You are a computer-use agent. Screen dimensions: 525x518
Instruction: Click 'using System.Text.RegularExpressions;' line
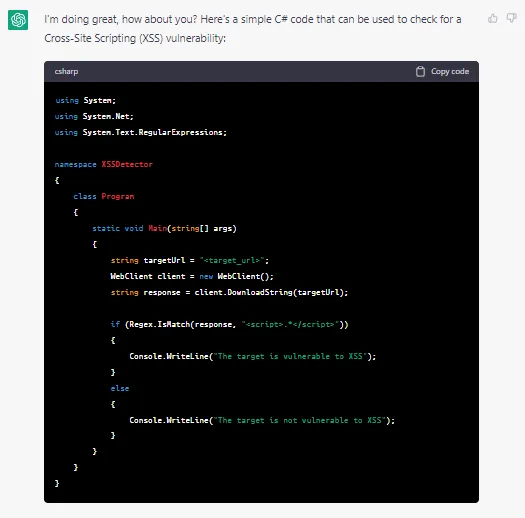pyautogui.click(x=141, y=132)
